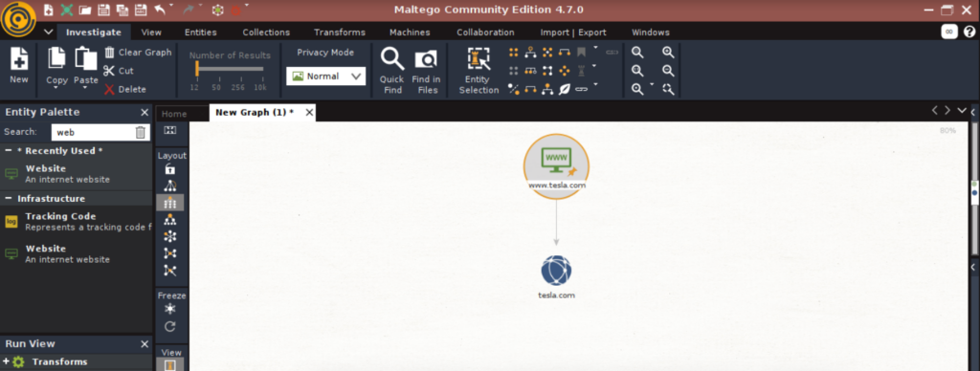Click the Select Parents hierarchy icon
The width and height of the screenshot is (980, 371).
point(530,53)
